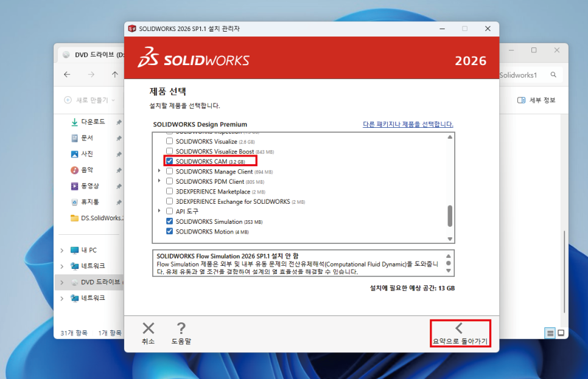The height and width of the screenshot is (379, 588).
Task: Click description box scroll up arrow
Action: (x=449, y=256)
